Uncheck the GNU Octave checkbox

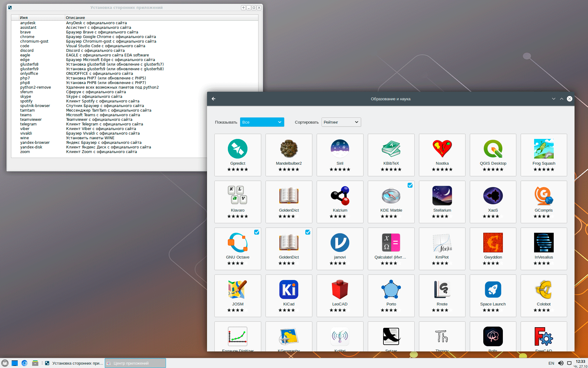pos(257,232)
